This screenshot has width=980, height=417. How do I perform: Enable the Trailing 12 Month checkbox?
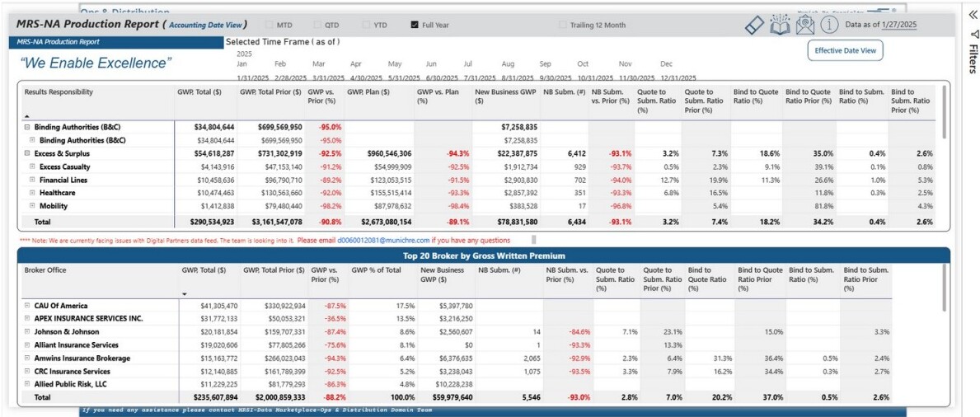(x=563, y=25)
